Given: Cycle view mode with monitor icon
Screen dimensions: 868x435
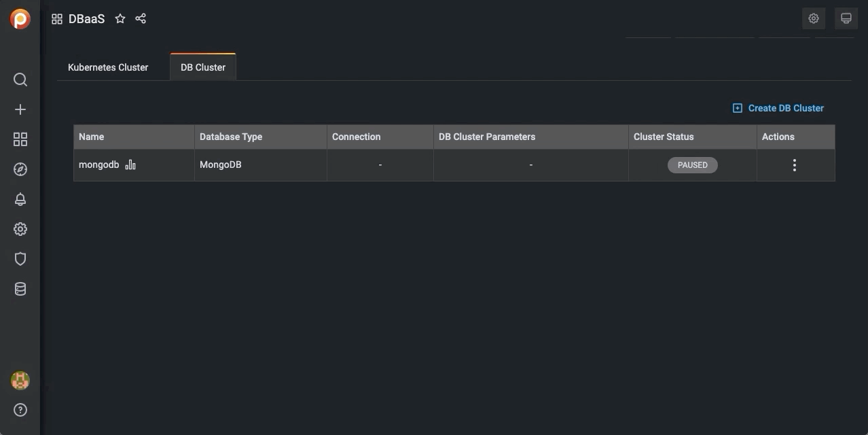Looking at the screenshot, I should pos(846,19).
